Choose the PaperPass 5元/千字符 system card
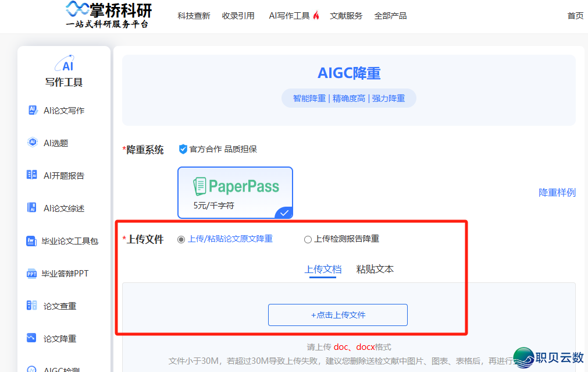 point(235,193)
